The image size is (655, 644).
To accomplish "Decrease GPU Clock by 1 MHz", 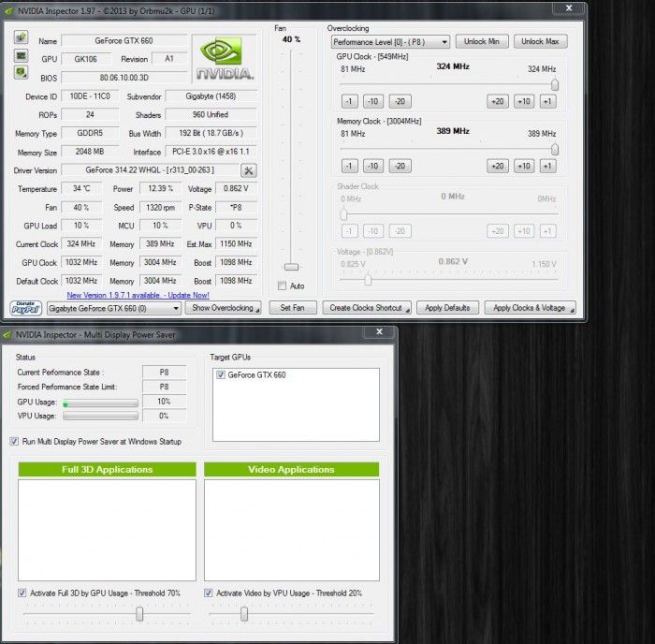I will tap(349, 101).
